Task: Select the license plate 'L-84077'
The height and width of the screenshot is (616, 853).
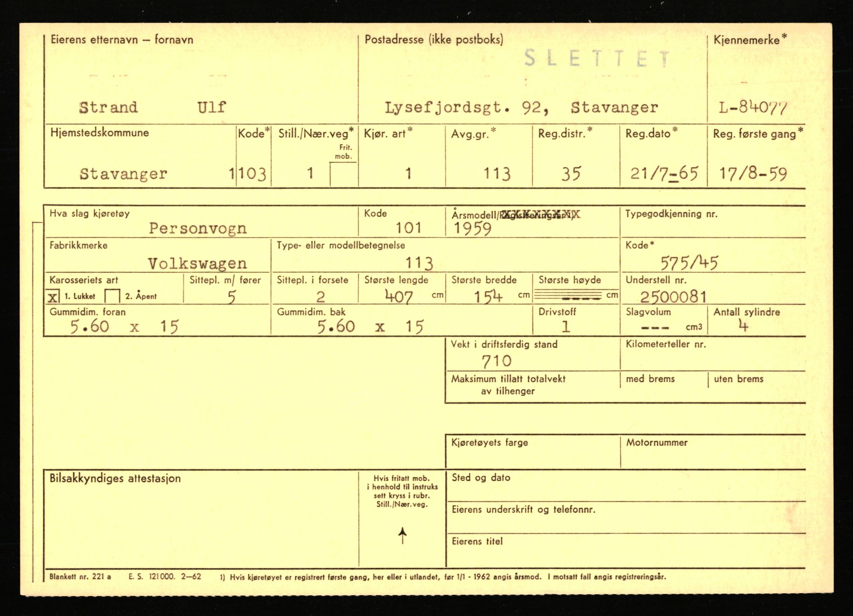Action: point(753,108)
